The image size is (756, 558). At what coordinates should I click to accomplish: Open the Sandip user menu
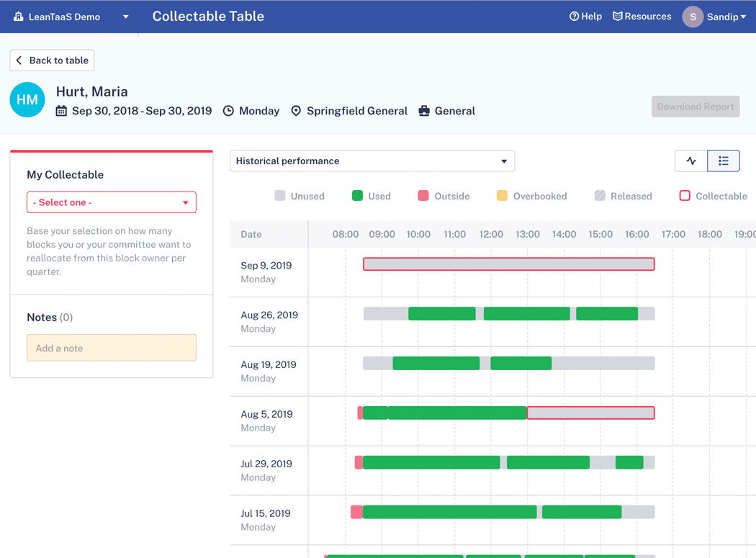(714, 17)
